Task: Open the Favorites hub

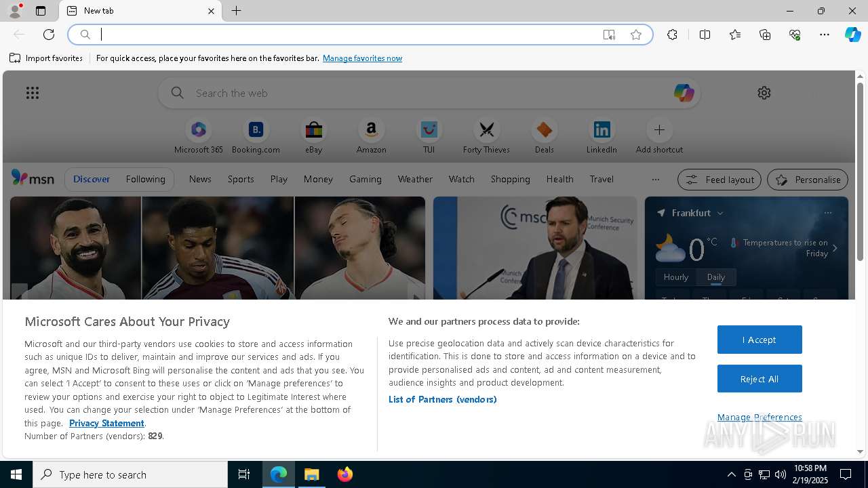Action: point(735,35)
